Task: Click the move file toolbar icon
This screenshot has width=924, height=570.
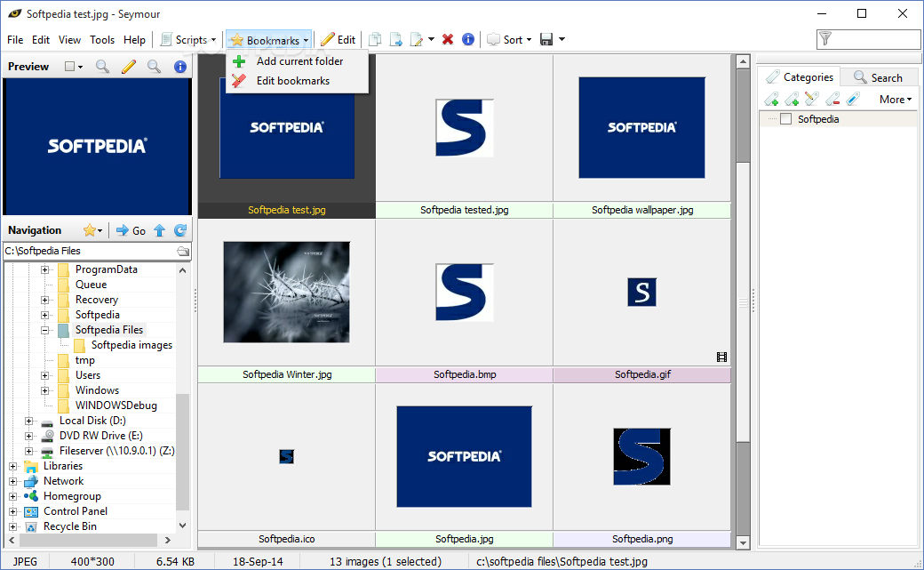Action: coord(395,39)
